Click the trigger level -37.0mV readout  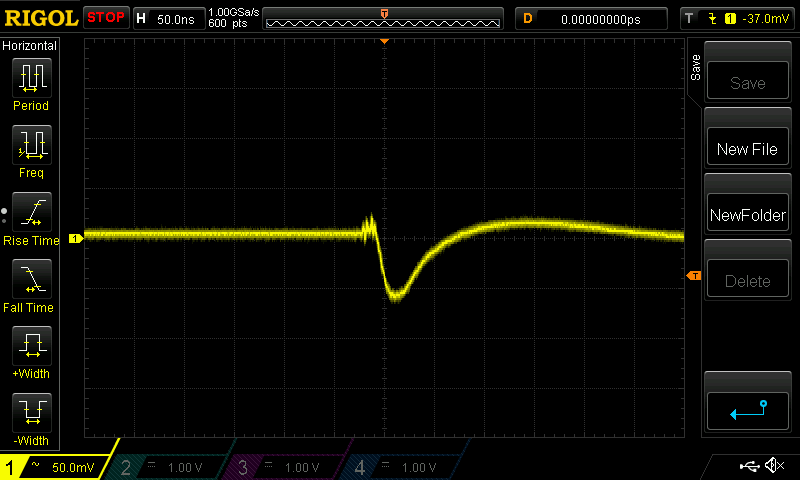pos(765,18)
